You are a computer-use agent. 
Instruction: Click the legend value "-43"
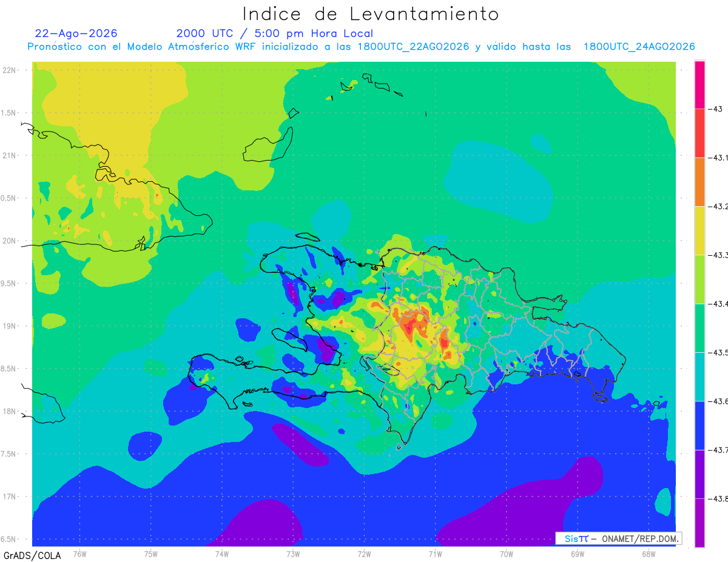(x=716, y=109)
